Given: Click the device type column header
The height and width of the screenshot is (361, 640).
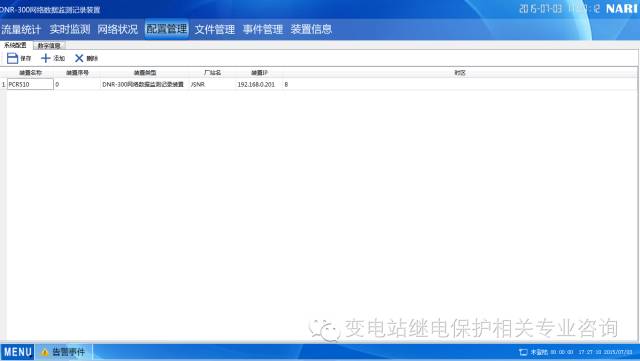Looking at the screenshot, I should (145, 73).
